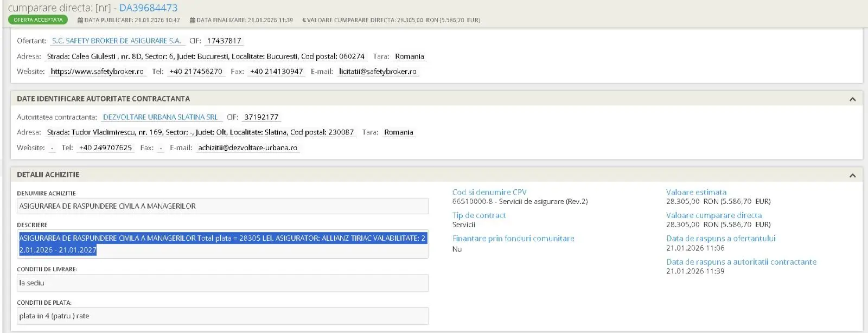The height and width of the screenshot is (333, 868).
Task: Click the highlighted Descriere text box
Action: point(222,244)
